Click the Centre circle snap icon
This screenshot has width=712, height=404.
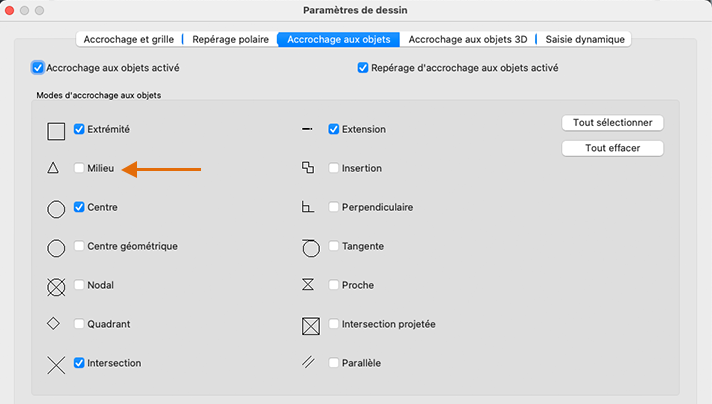click(x=56, y=208)
